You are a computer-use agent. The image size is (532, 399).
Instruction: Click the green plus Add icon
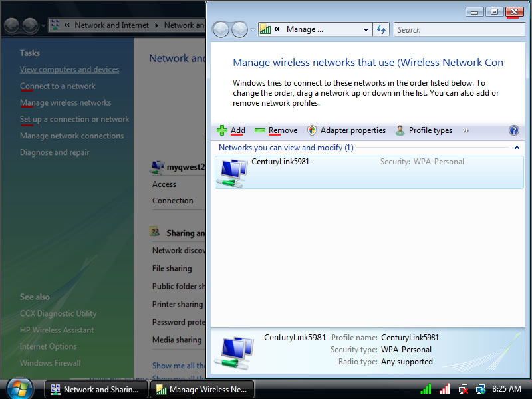coord(223,130)
